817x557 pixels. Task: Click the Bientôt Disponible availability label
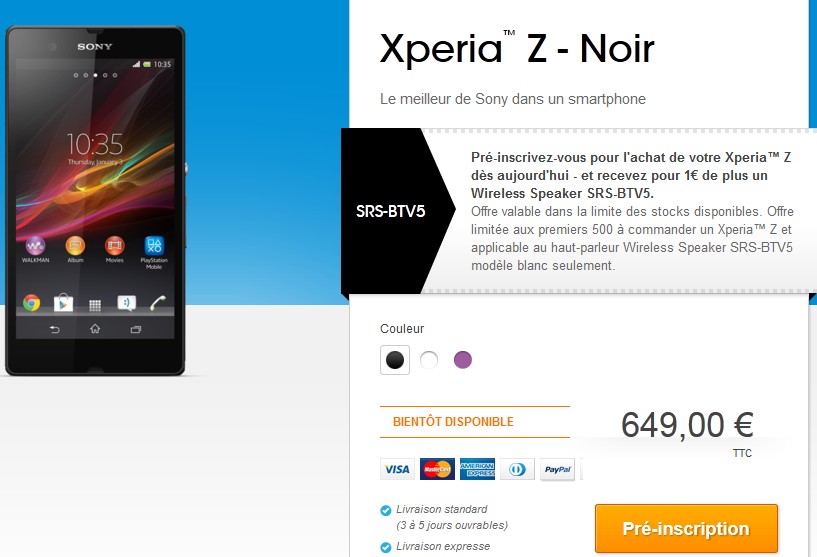[x=453, y=422]
